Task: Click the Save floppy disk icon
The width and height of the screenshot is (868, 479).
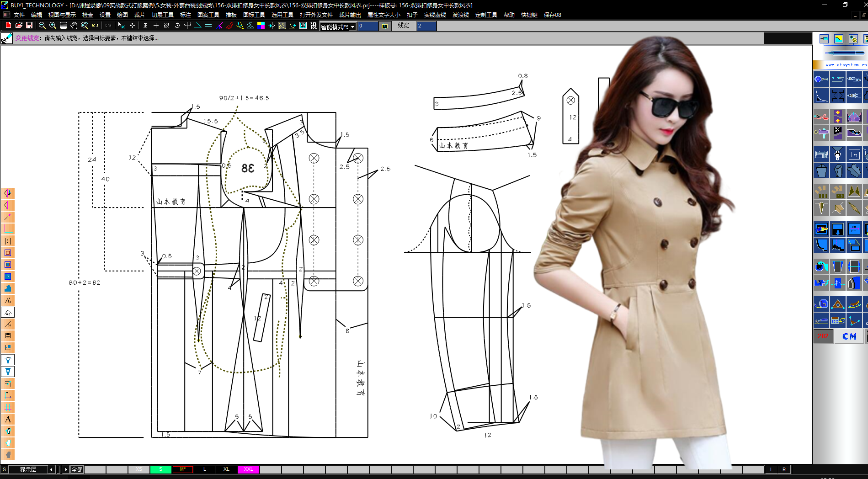Action: coord(29,26)
